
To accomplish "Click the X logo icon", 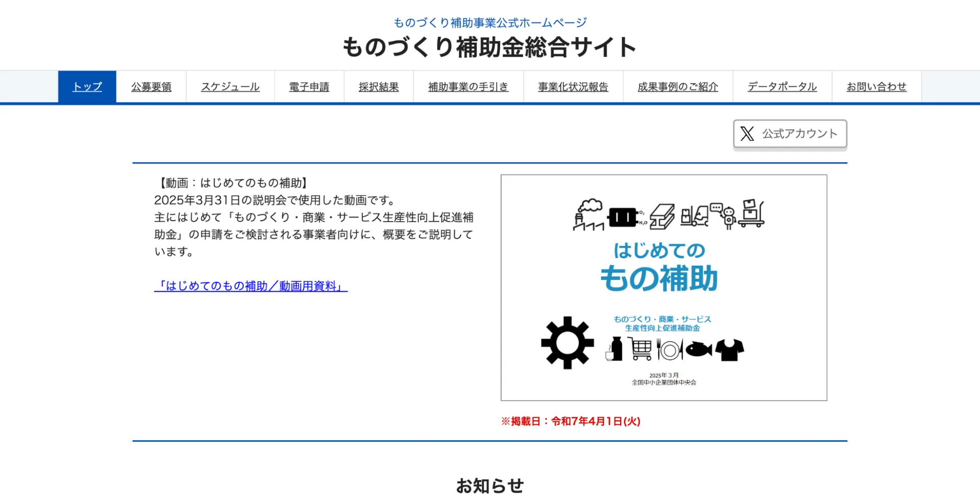I will click(747, 134).
